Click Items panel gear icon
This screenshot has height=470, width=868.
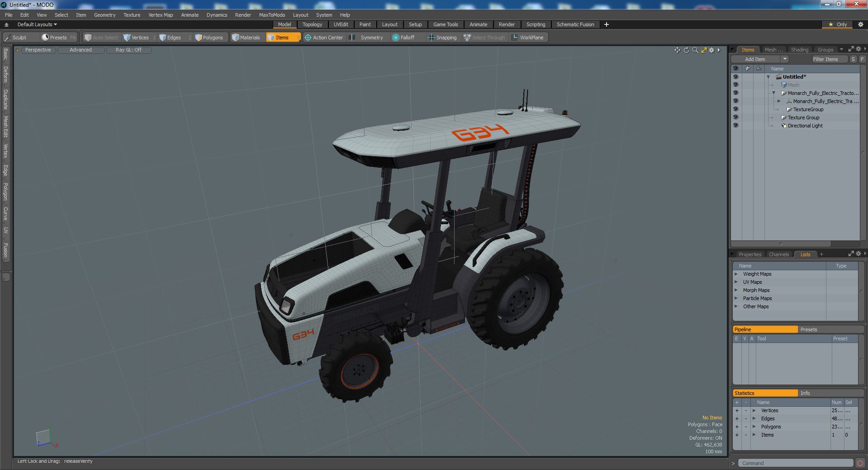pyautogui.click(x=858, y=49)
